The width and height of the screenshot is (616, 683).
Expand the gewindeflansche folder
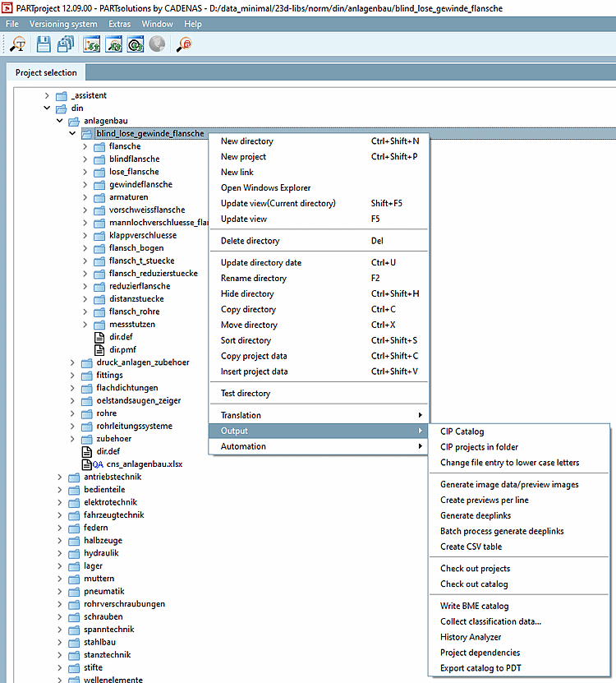pyautogui.click(x=85, y=185)
